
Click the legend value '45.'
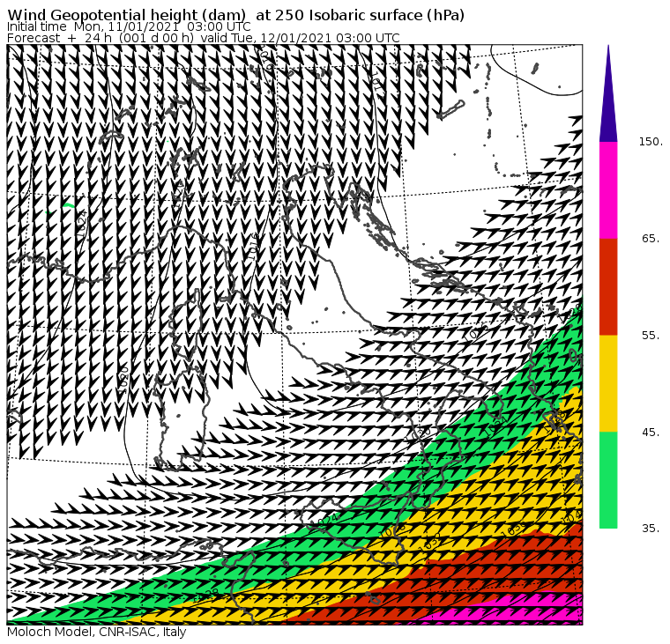(x=651, y=433)
